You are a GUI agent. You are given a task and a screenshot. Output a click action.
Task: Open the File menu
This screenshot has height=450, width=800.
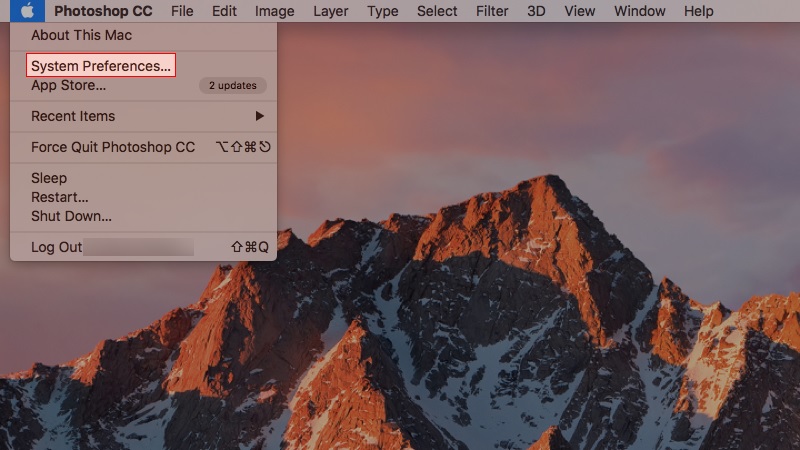point(182,11)
